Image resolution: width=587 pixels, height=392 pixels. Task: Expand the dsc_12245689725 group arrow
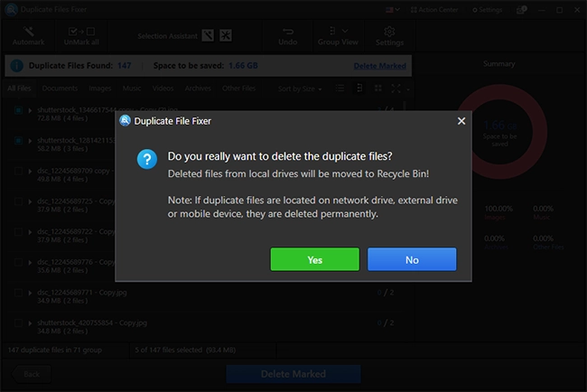click(30, 201)
